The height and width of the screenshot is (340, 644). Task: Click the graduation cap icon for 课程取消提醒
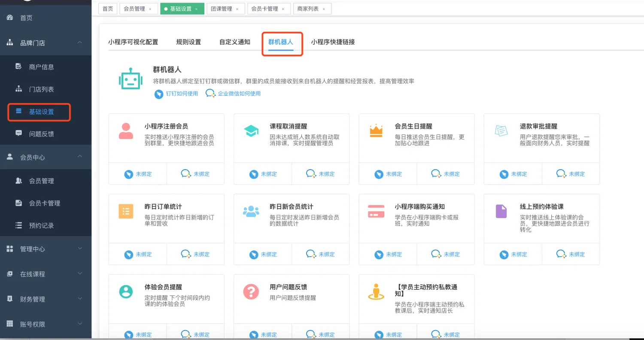pyautogui.click(x=251, y=131)
